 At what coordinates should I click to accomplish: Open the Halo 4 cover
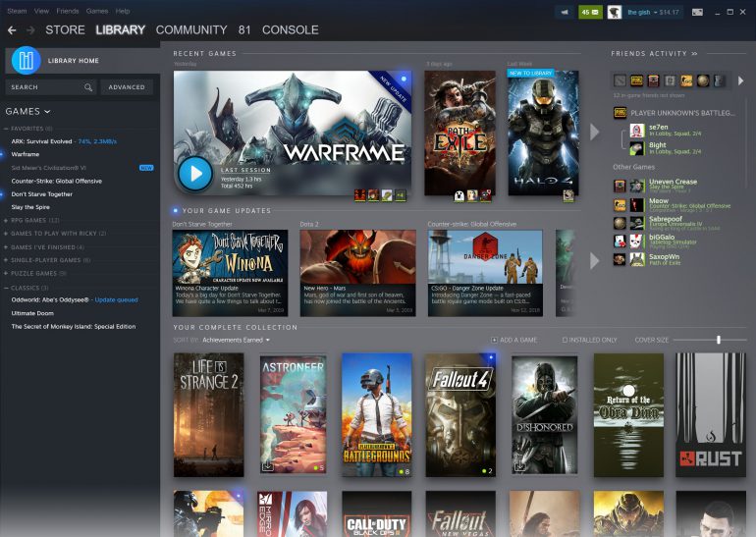pyautogui.click(x=543, y=134)
